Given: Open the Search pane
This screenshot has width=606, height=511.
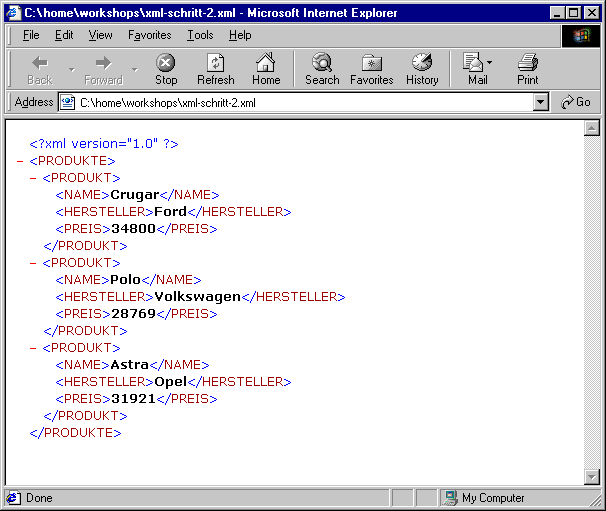Looking at the screenshot, I should (322, 70).
